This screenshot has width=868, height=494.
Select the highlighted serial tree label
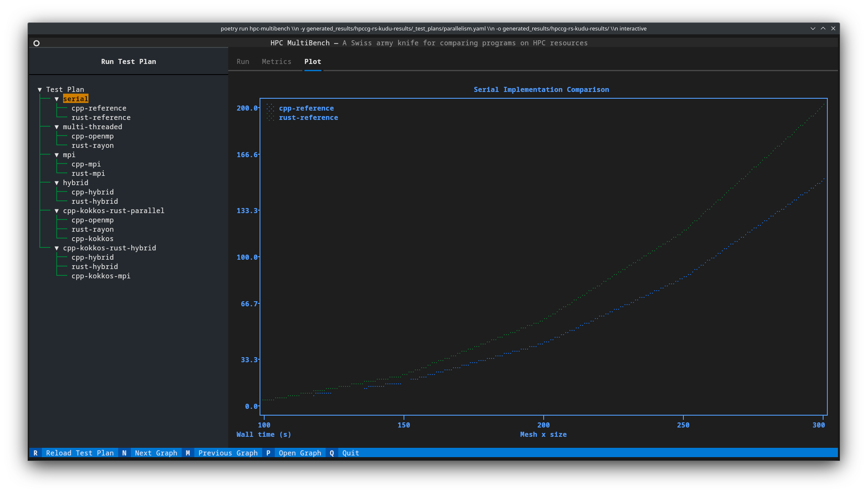pyautogui.click(x=76, y=99)
